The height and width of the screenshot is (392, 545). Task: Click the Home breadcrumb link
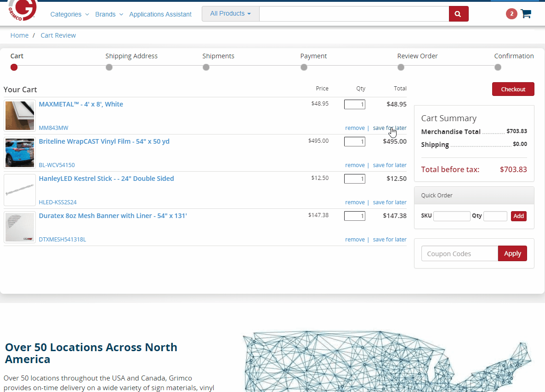coord(19,35)
